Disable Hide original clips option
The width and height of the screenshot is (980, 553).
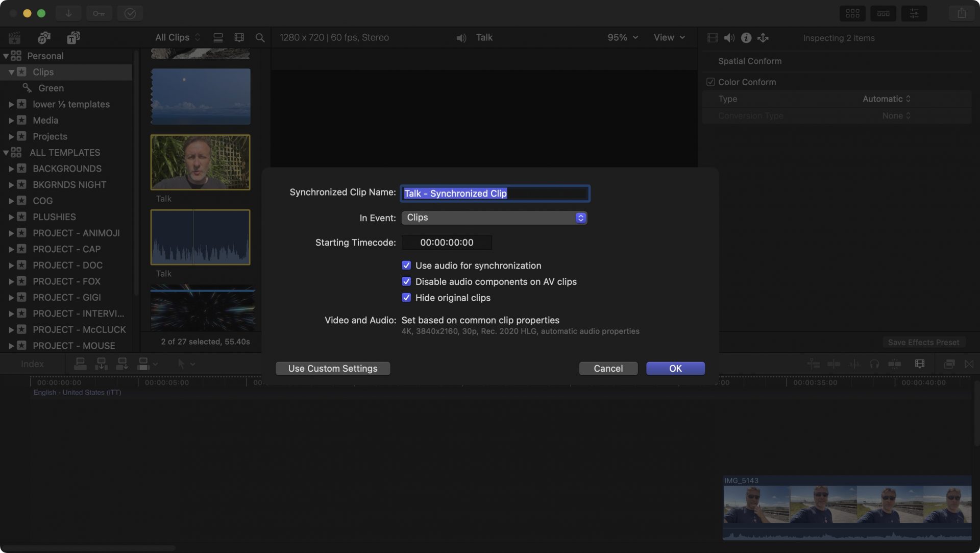pyautogui.click(x=406, y=298)
